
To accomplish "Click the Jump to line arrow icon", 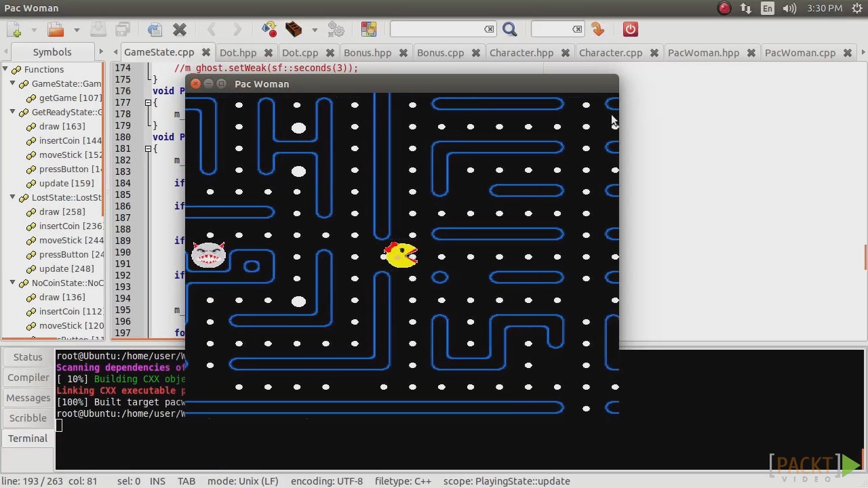I will click(x=597, y=29).
